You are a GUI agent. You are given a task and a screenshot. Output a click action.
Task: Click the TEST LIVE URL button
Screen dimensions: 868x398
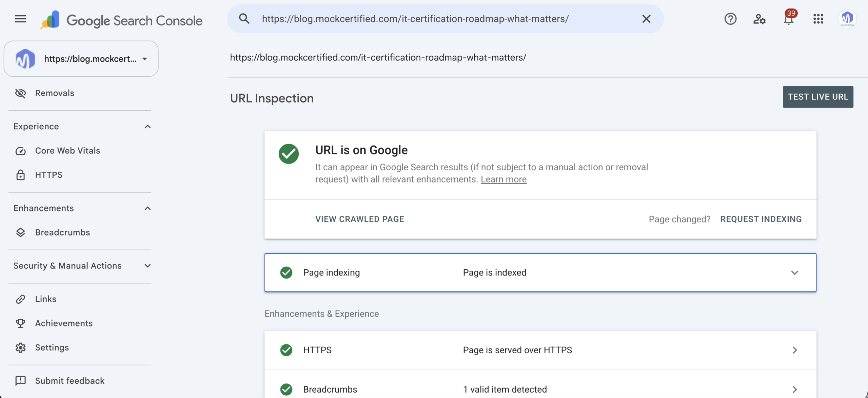(818, 97)
